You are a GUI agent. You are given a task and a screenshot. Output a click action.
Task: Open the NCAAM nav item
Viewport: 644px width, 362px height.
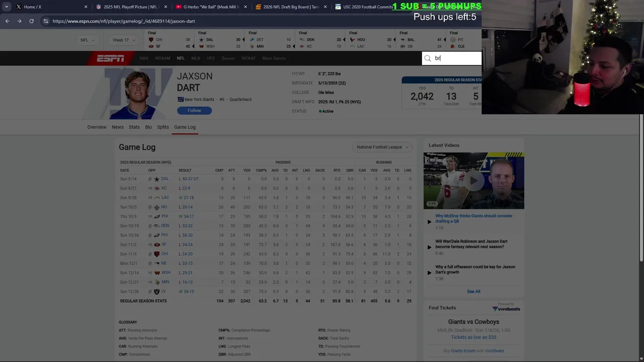(163, 58)
